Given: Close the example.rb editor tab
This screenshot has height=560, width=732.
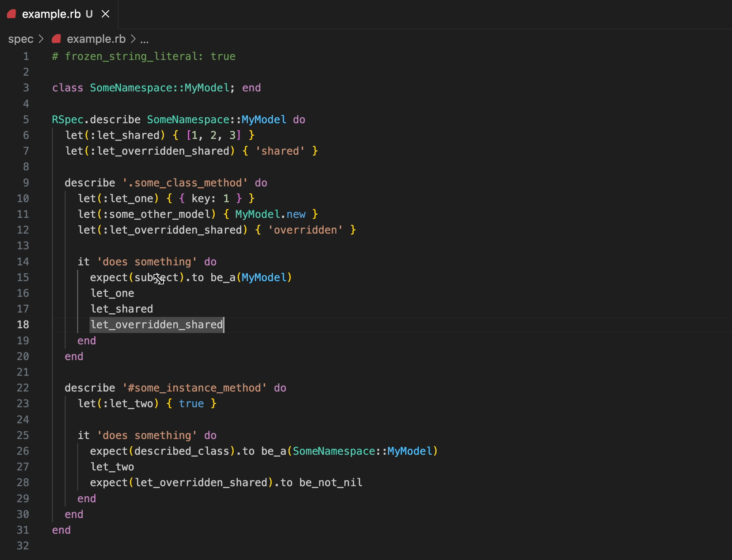Looking at the screenshot, I should pyautogui.click(x=105, y=14).
